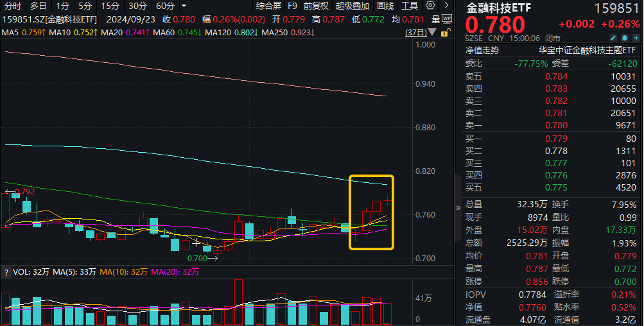Add stock to watchlist with plus icon
This screenshot has width=644, height=326.
(x=636, y=38)
